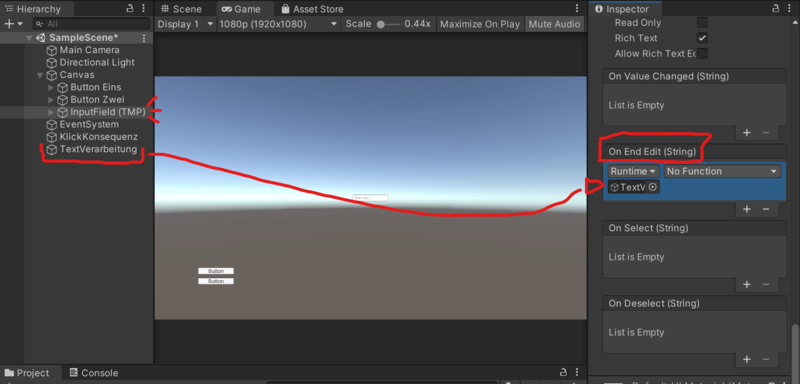Viewport: 800px width, 384px height.
Task: Expand Button Zwei foldout arrow
Action: coord(51,99)
